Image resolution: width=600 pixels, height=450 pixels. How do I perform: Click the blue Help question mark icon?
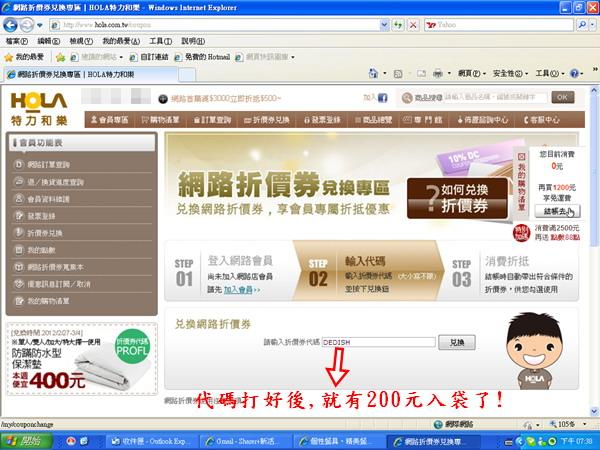574,73
